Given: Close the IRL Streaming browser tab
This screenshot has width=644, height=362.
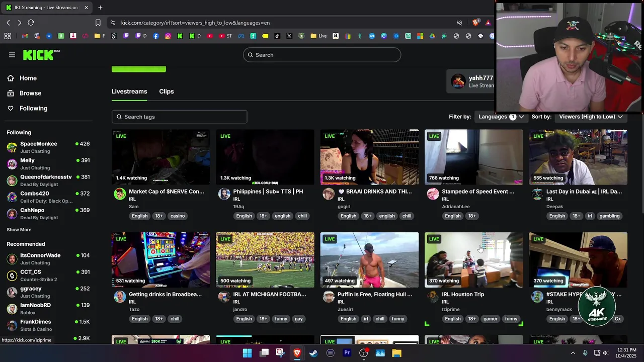Looking at the screenshot, I should click(x=86, y=8).
